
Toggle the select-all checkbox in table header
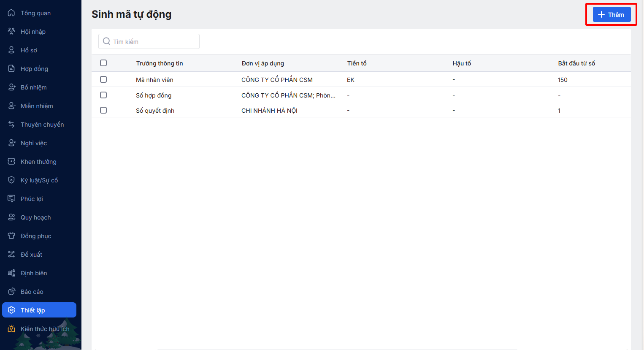103,63
